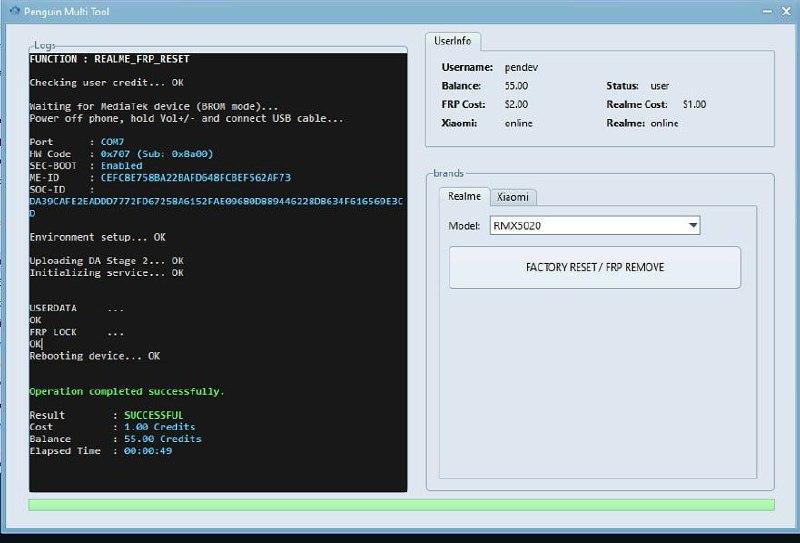
Task: Click the Waiting for MediaTek device line
Action: (154, 107)
